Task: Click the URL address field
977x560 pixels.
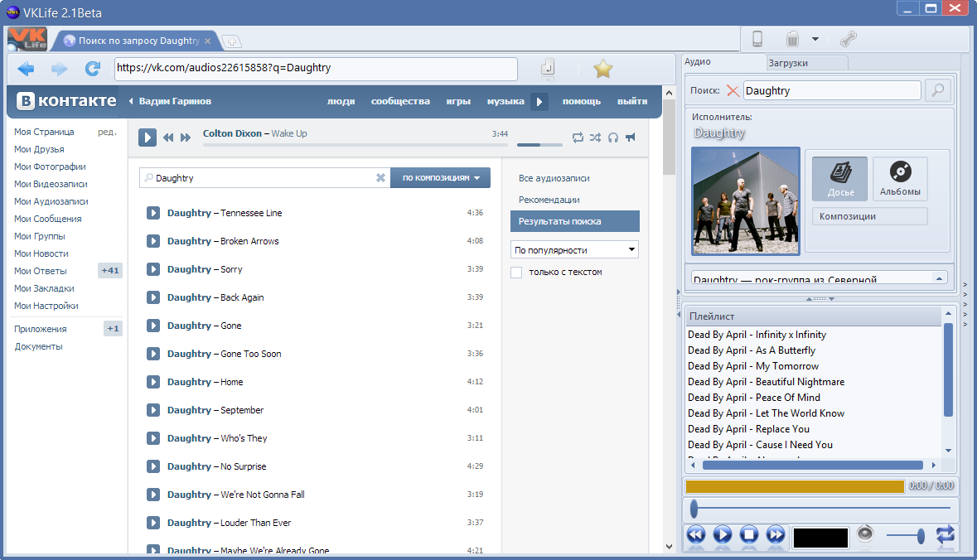Action: click(315, 68)
